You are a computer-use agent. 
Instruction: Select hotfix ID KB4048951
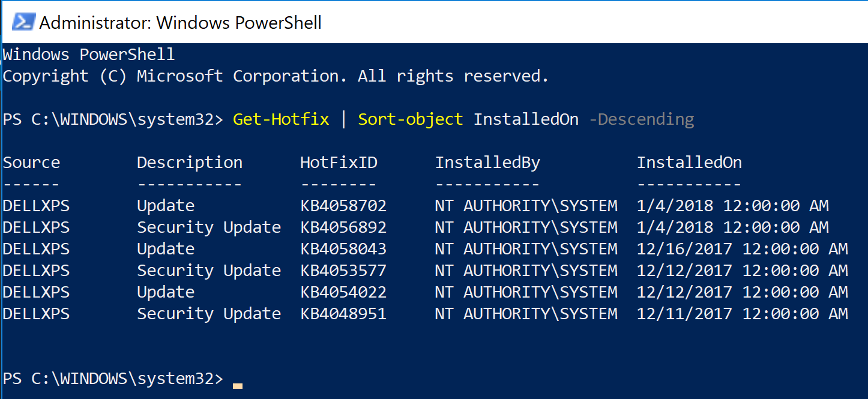343,314
